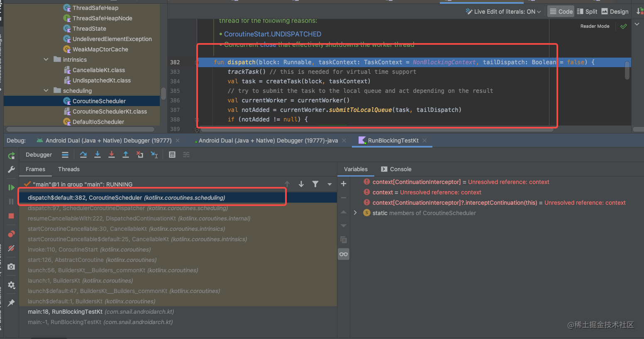Toggle Mute Breakpoints

click(x=11, y=248)
